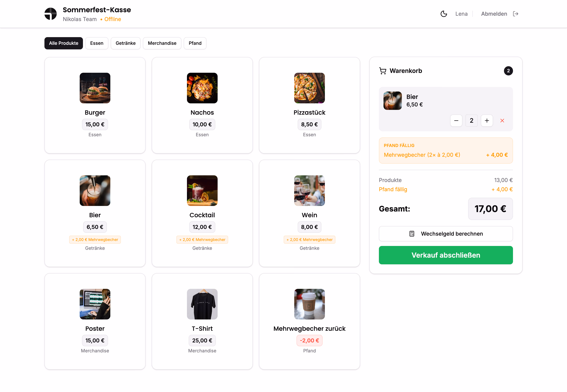Screen dimensions: 567x392
Task: Click Abmelden to sign out
Action: tap(494, 14)
